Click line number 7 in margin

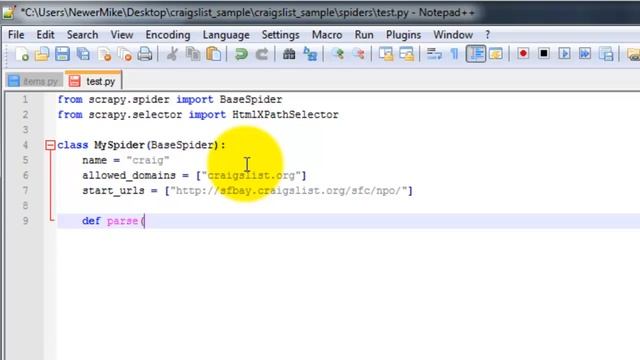tap(25, 191)
